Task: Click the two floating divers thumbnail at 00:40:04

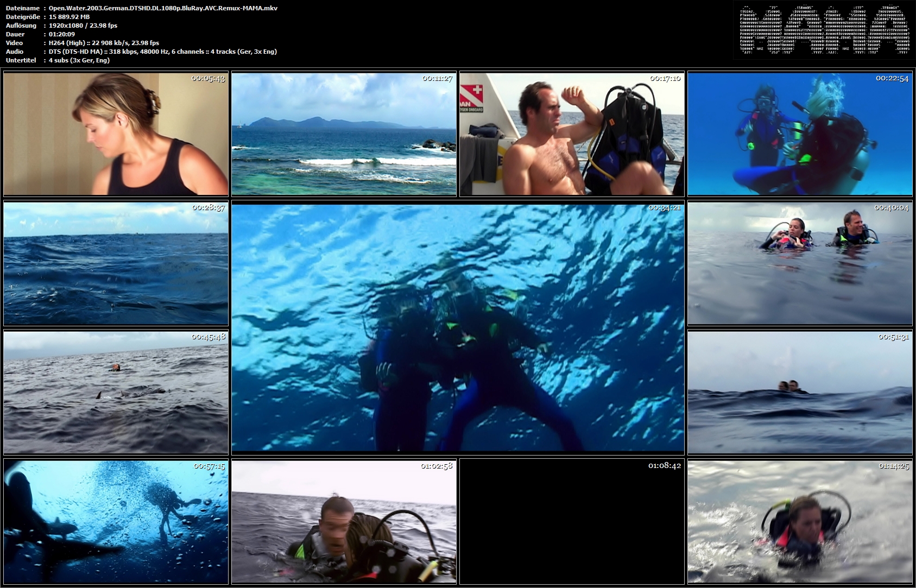Action: click(800, 263)
